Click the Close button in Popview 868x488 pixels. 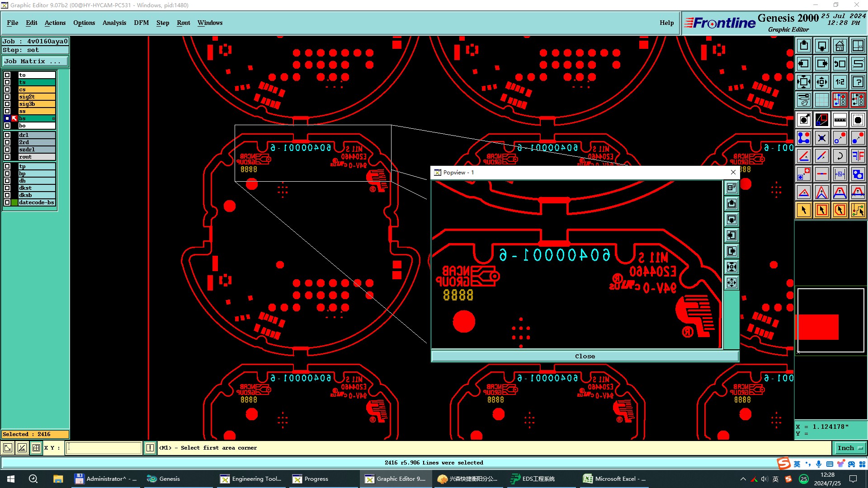(585, 356)
